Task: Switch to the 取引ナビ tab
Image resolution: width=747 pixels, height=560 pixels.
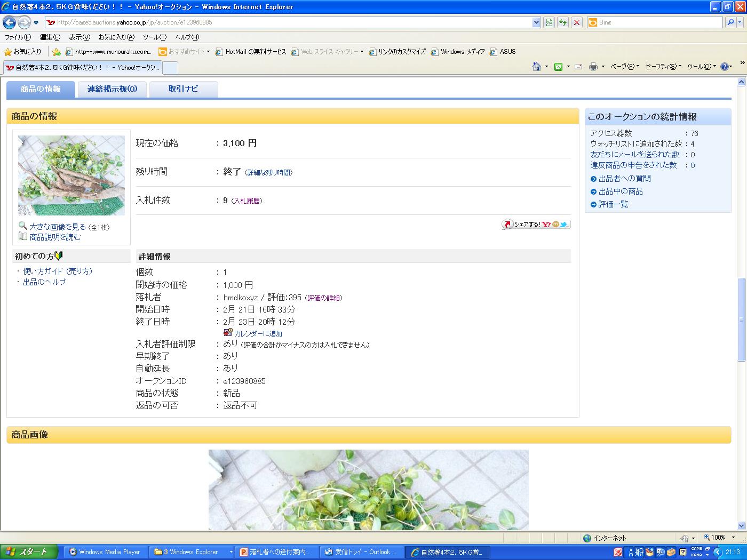Action: [x=183, y=89]
